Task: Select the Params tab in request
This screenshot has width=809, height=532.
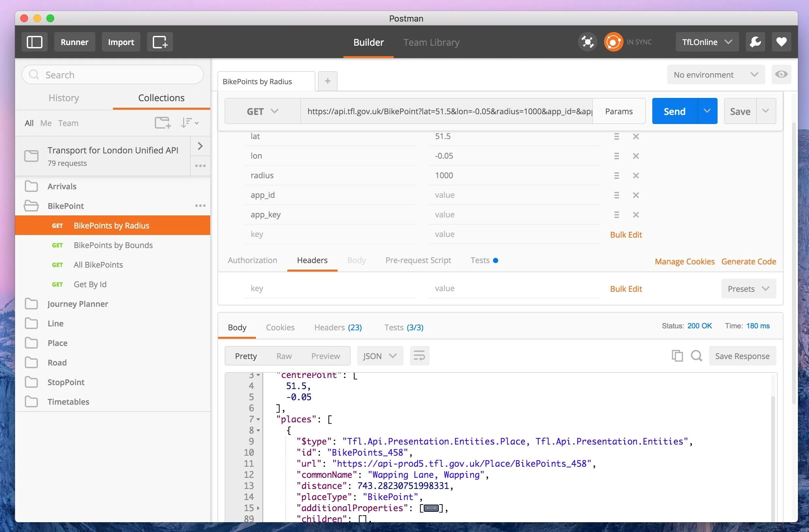Action: tap(619, 111)
